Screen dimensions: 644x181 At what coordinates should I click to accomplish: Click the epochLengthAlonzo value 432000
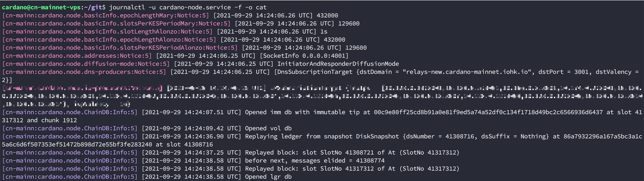tap(334, 40)
